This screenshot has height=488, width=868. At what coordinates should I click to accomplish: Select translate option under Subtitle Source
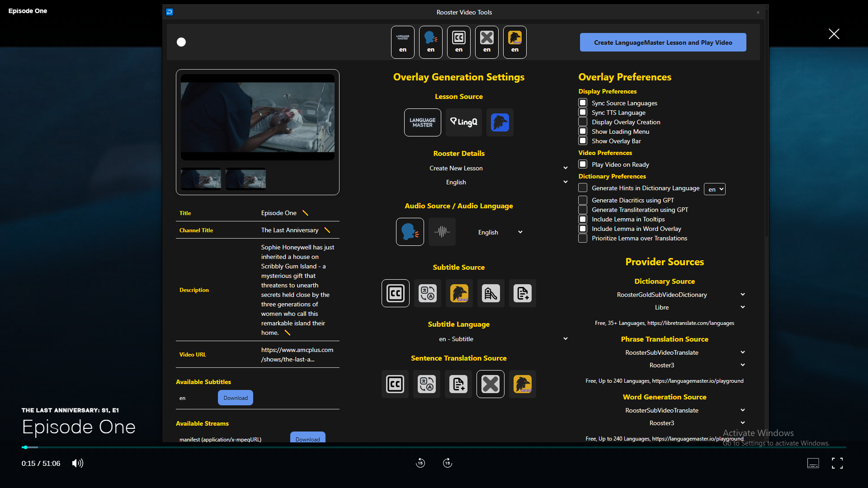(x=427, y=293)
